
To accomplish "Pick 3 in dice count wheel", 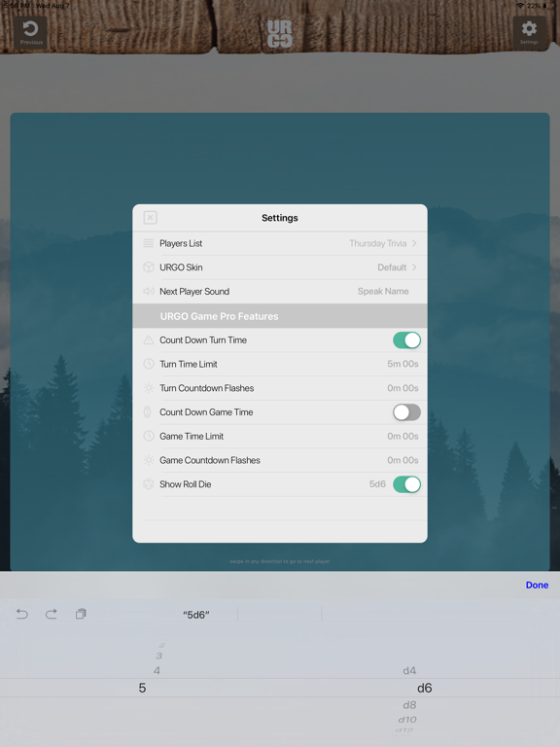I will click(x=158, y=656).
